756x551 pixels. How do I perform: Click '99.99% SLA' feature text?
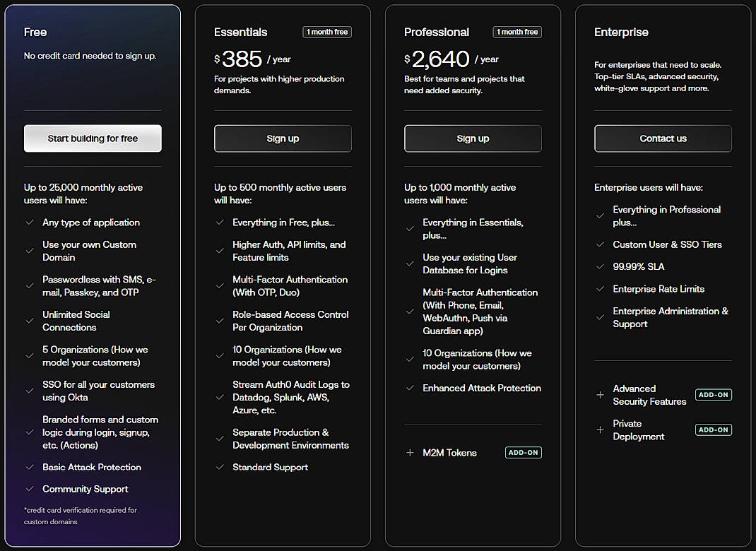pyautogui.click(x=638, y=266)
